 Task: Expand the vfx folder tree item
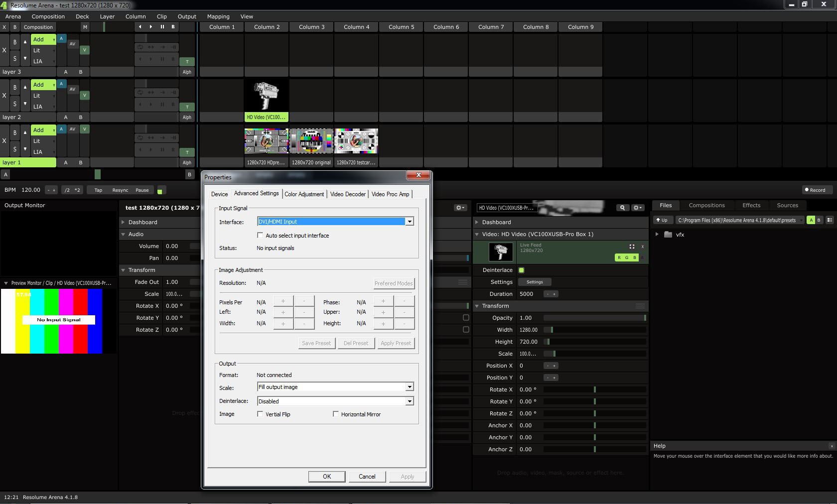click(657, 235)
